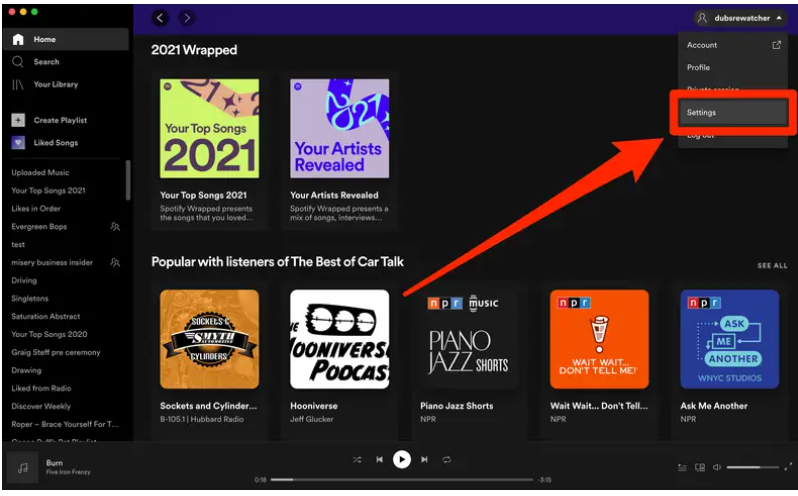Toggle shuffle playback
The height and width of the screenshot is (496, 798).
(x=357, y=459)
